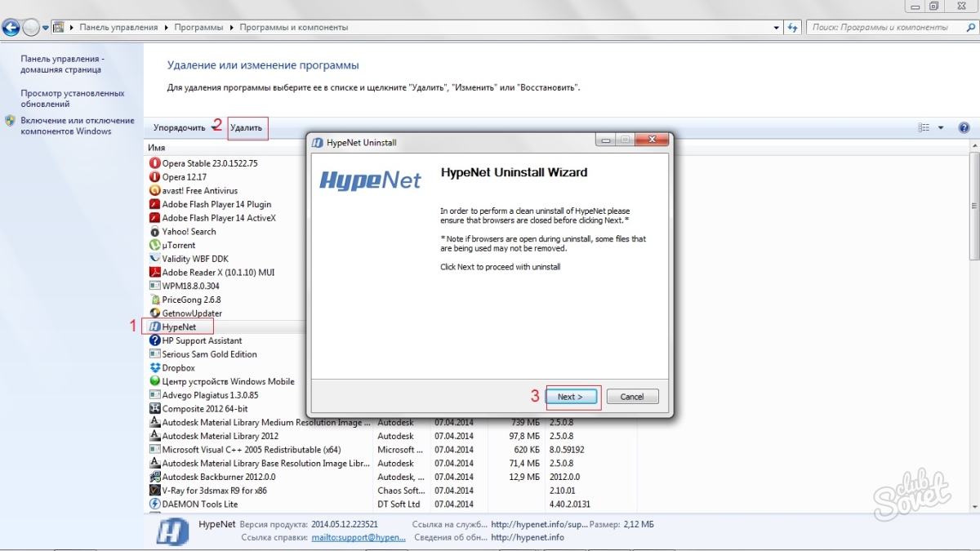The width and height of the screenshot is (980, 551).
Task: Open Включение или отключение компонентов Windows
Action: pos(78,126)
